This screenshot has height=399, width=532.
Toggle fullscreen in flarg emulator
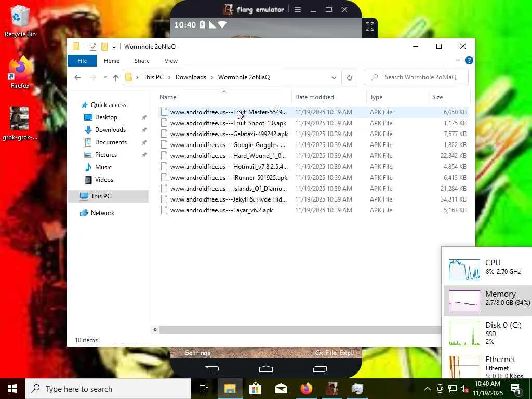click(x=369, y=26)
